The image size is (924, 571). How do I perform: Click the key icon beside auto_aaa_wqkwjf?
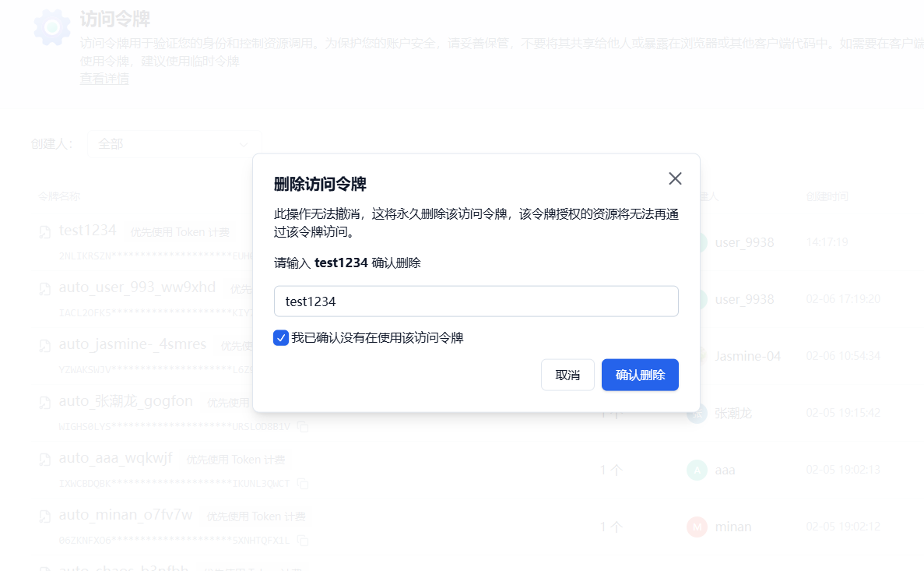(45, 460)
